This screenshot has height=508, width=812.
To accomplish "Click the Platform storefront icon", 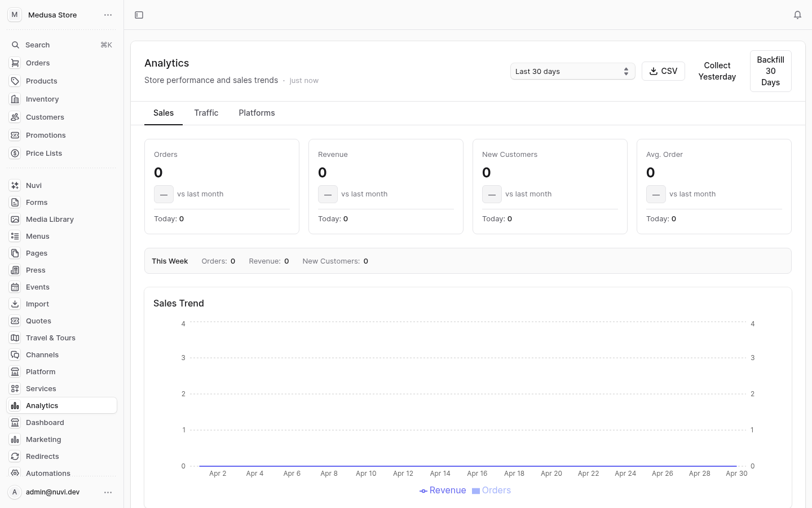I will pos(15,371).
